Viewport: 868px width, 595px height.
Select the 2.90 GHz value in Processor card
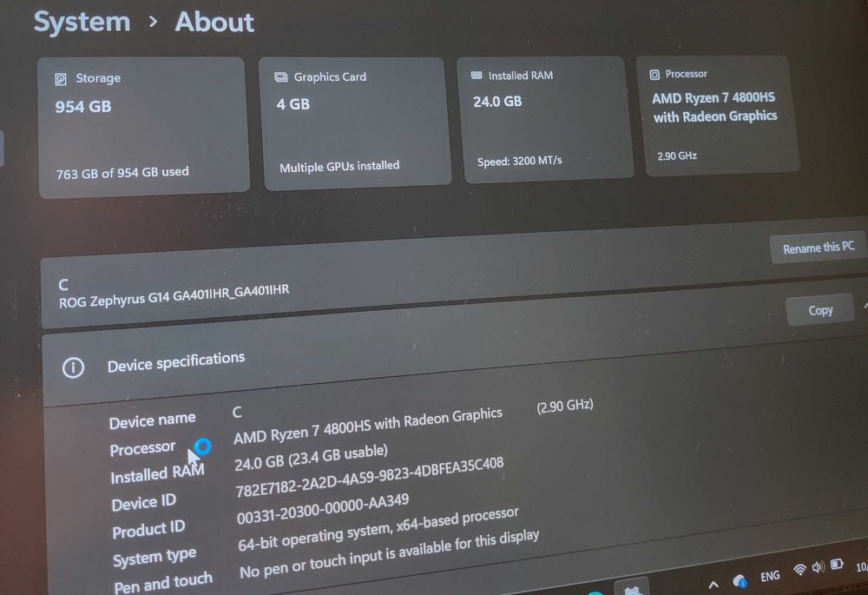677,156
